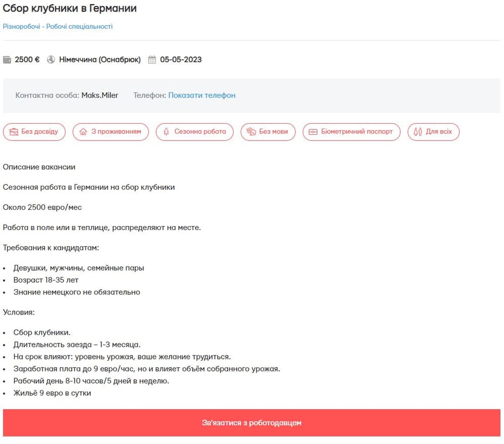
Task: Click the salary money icon
Action: tap(8, 58)
